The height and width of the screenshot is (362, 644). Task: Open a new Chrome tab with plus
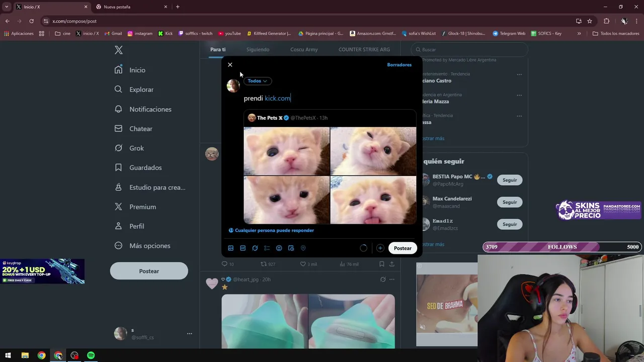click(178, 7)
